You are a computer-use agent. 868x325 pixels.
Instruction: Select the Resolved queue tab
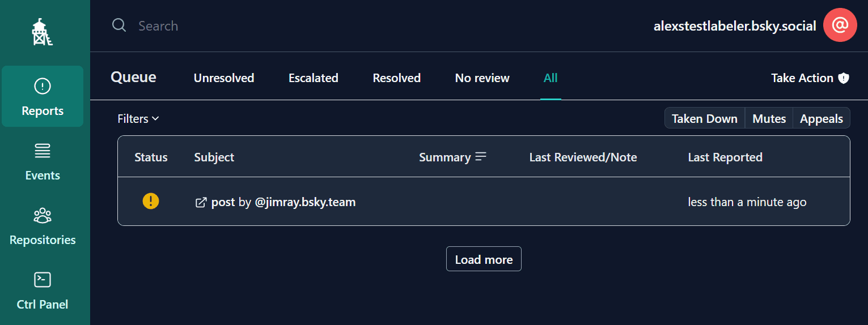point(396,78)
